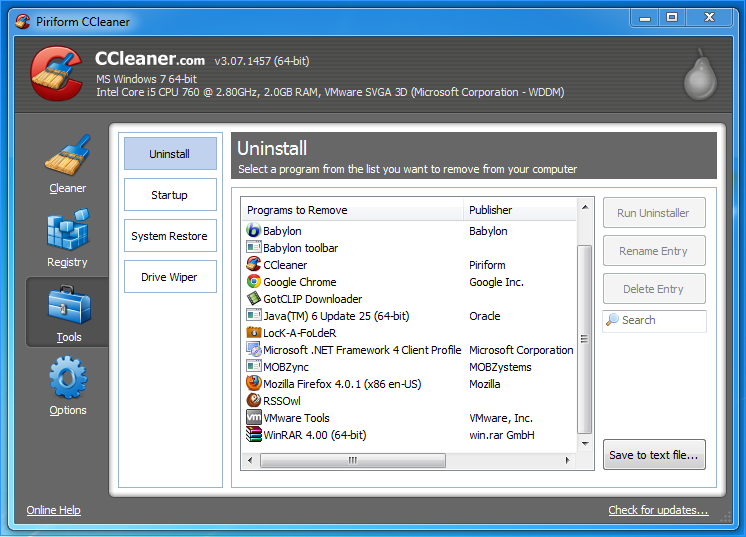
Task: Click the vertical scrollbar thumb
Action: click(x=585, y=339)
